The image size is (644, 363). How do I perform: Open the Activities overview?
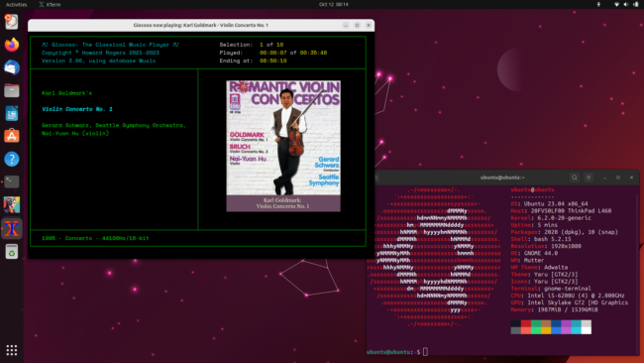[x=17, y=5]
